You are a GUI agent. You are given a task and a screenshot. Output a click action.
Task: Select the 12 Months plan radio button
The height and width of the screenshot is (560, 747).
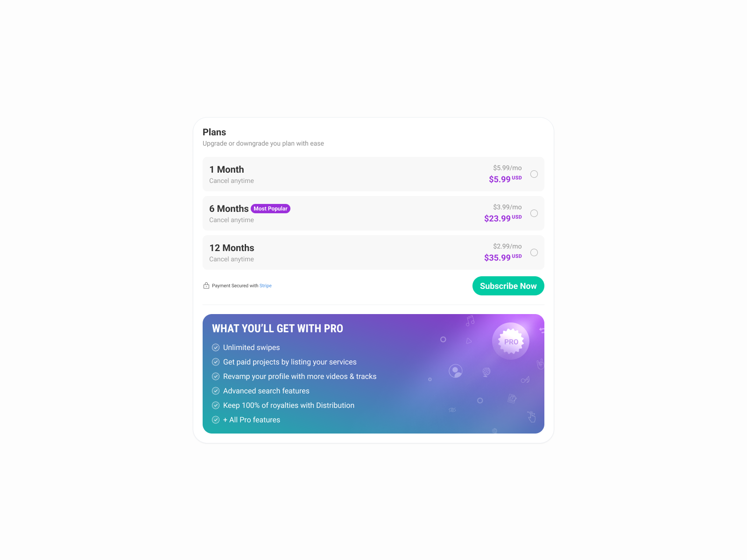pyautogui.click(x=534, y=252)
